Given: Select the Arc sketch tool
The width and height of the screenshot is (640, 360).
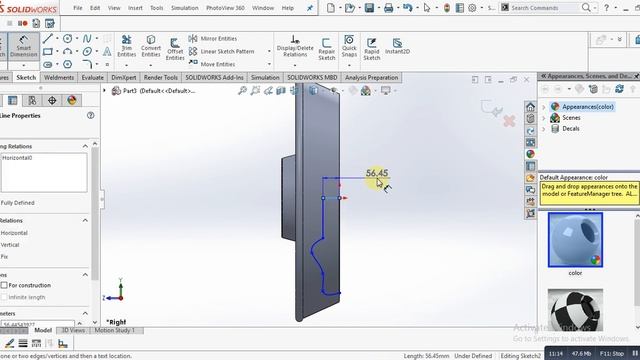Looking at the screenshot, I should 67,51.
